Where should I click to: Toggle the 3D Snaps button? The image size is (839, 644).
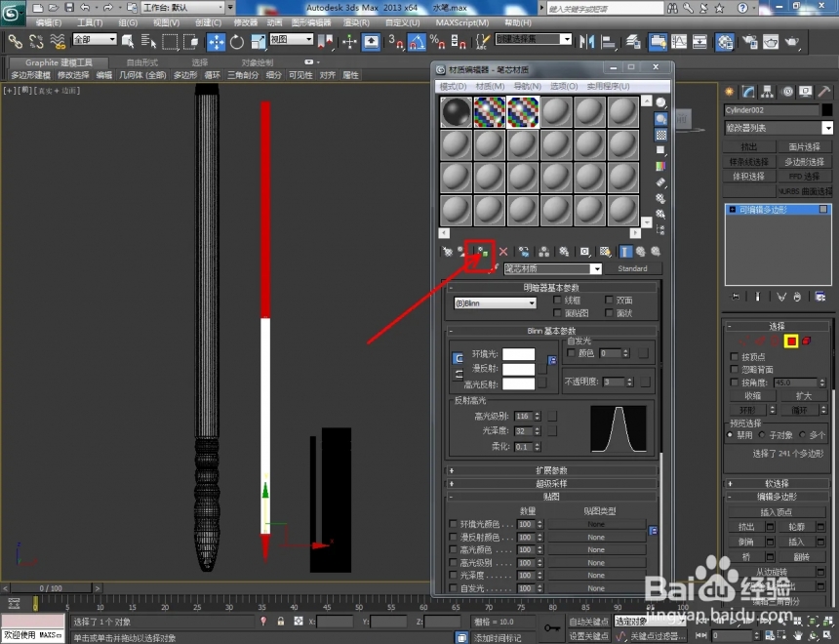tap(396, 42)
